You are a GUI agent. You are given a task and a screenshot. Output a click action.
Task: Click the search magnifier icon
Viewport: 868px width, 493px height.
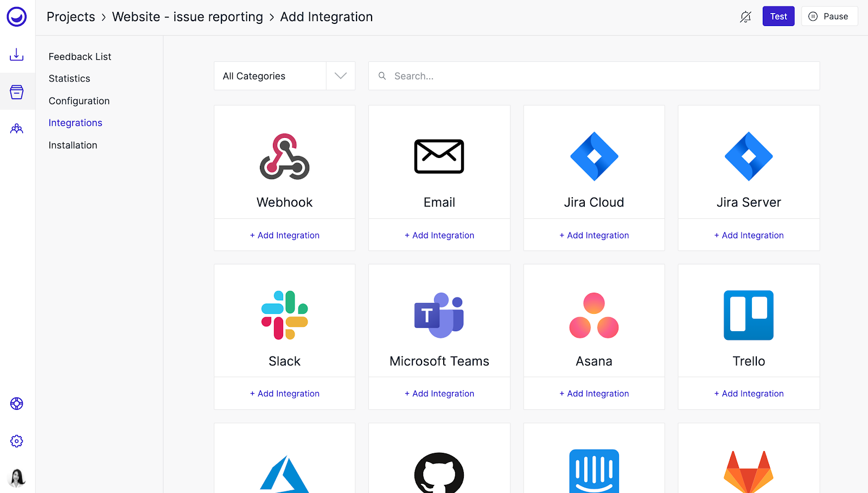pos(382,76)
